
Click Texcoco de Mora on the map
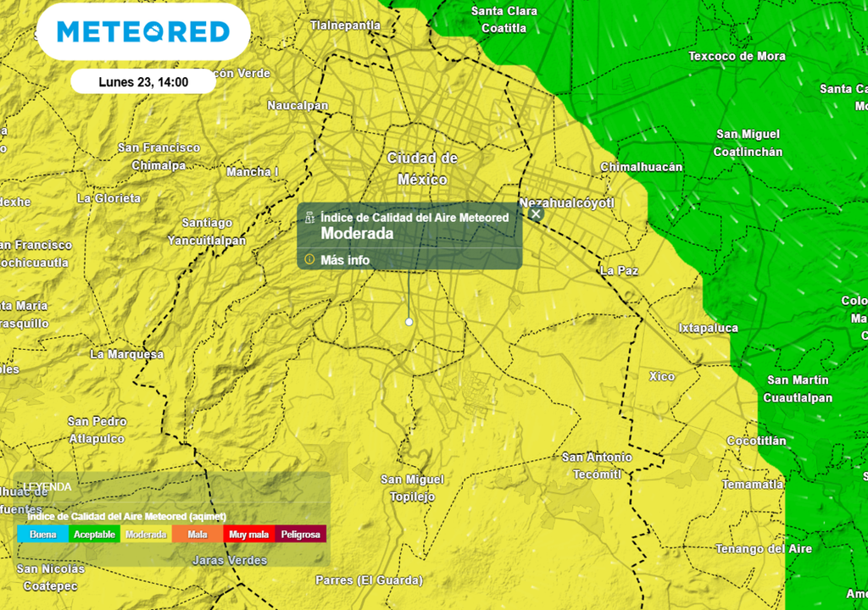[x=737, y=56]
